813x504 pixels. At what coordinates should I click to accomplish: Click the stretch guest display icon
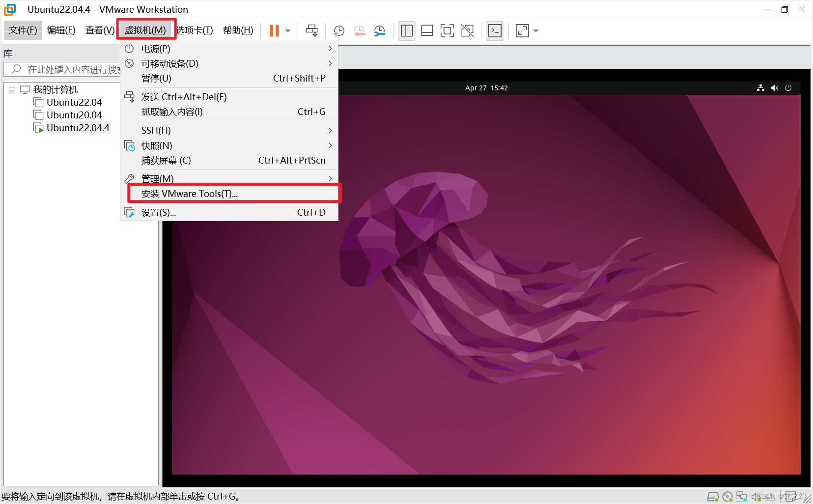(522, 30)
